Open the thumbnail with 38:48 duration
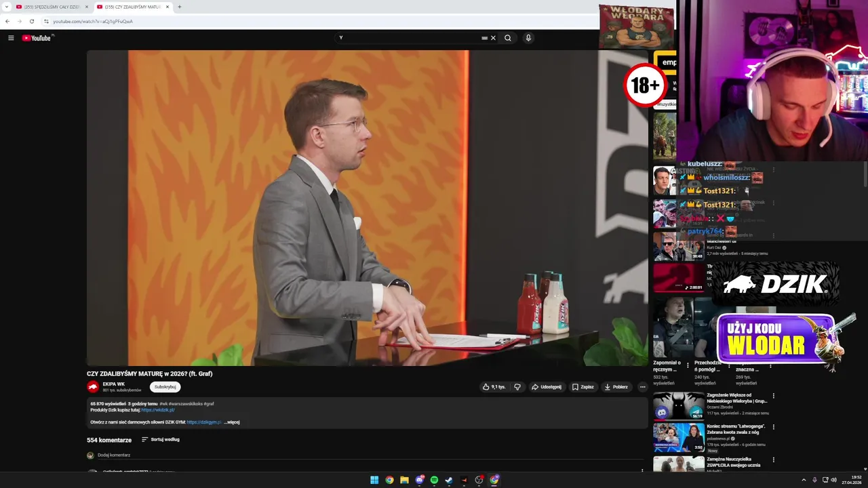The height and width of the screenshot is (488, 868). pos(679,247)
